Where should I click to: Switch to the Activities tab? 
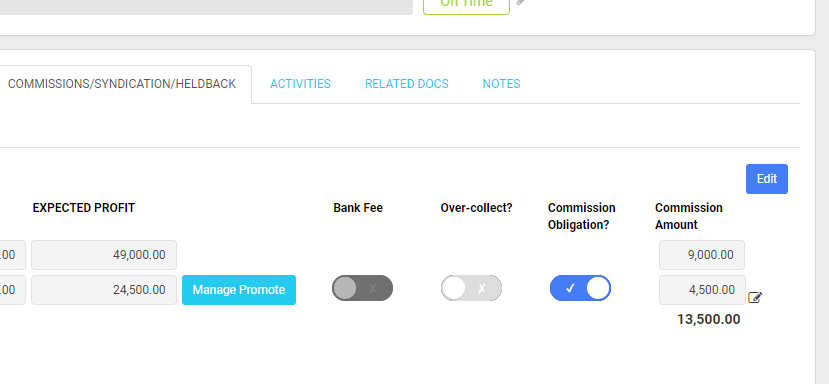pyautogui.click(x=300, y=84)
